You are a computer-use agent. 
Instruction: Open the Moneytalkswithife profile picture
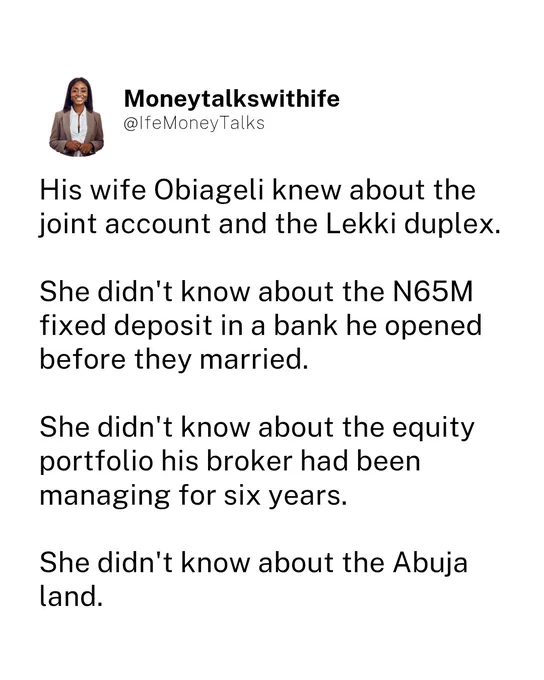click(77, 117)
